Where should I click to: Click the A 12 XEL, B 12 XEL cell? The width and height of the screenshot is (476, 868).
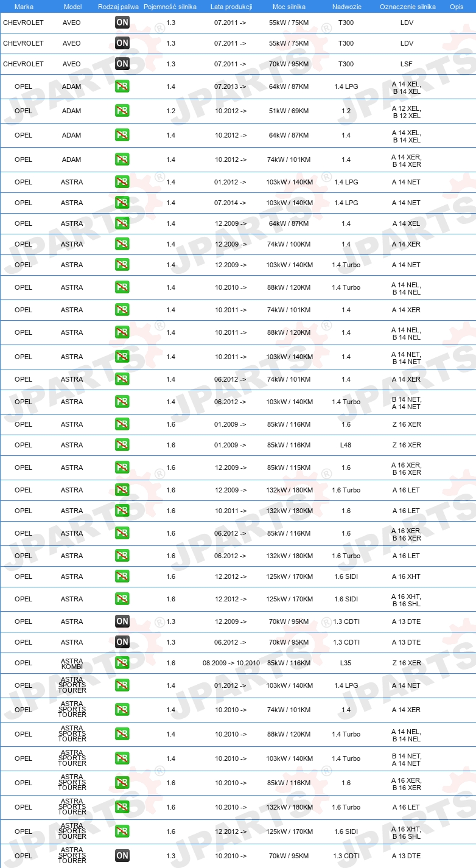click(x=407, y=111)
